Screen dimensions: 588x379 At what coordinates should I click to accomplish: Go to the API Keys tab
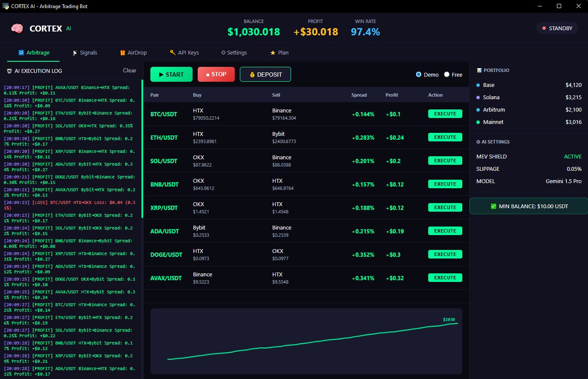point(184,53)
